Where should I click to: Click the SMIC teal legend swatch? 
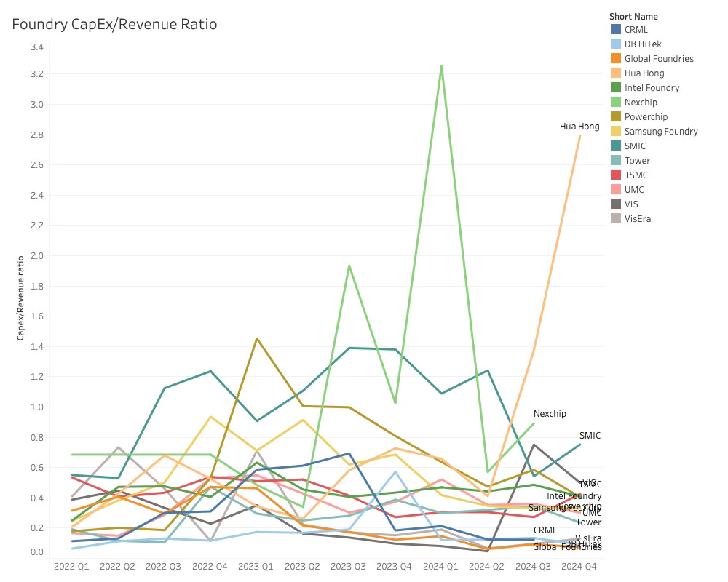pos(616,145)
